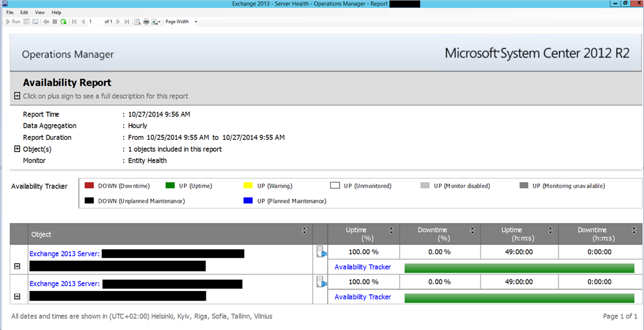Open the File menu
Viewport: 644px width, 330px height.
(x=9, y=12)
